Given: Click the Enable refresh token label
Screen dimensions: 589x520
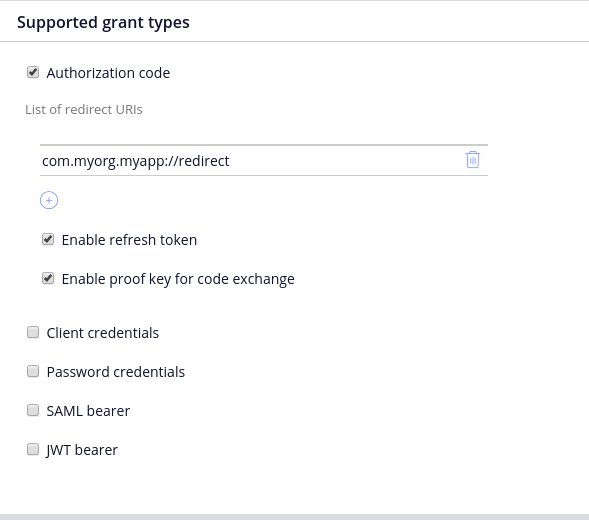Looking at the screenshot, I should (x=129, y=240).
